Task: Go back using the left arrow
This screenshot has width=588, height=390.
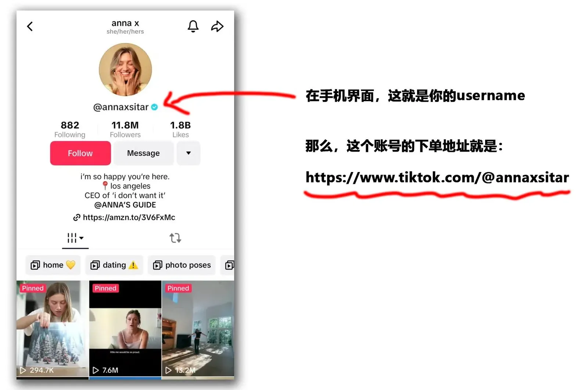Action: point(30,26)
